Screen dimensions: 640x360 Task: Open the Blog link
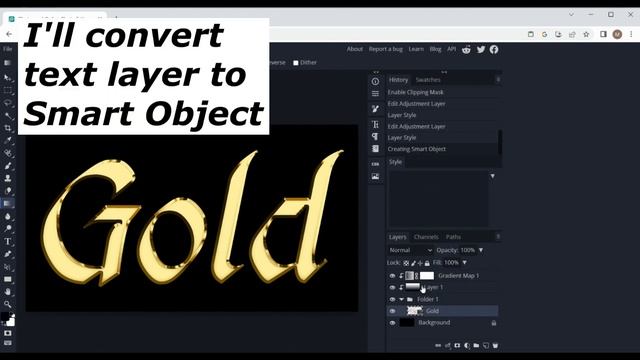tap(435, 49)
